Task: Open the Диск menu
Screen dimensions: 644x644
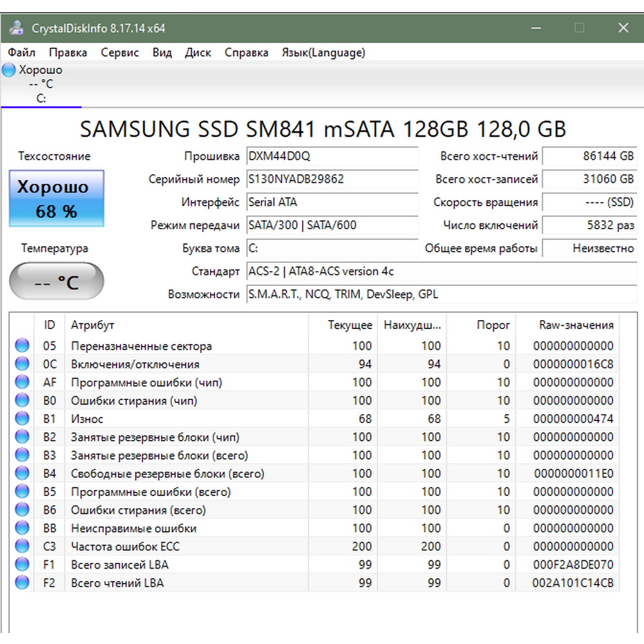Action: pyautogui.click(x=198, y=53)
